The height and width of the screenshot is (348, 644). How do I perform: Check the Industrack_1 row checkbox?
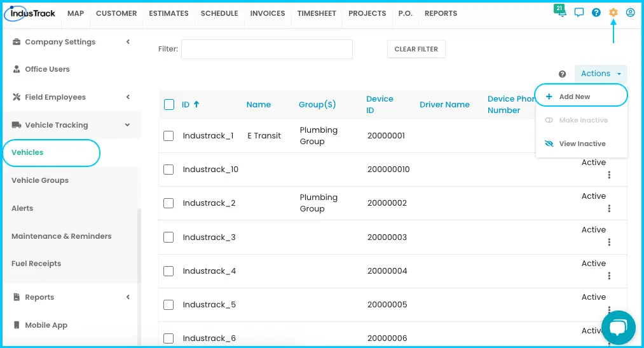tap(168, 136)
